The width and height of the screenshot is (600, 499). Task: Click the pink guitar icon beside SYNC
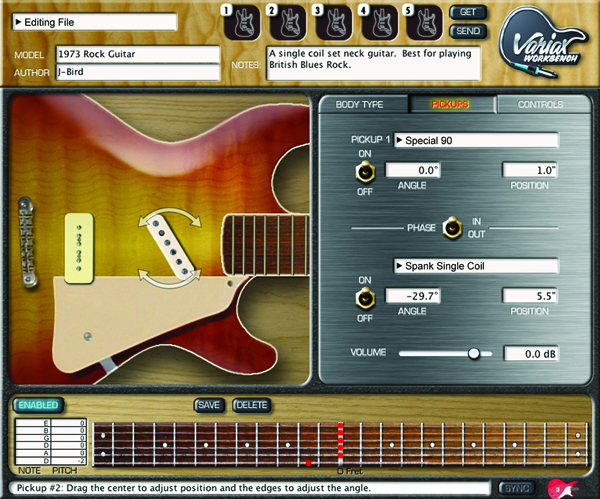click(x=562, y=488)
